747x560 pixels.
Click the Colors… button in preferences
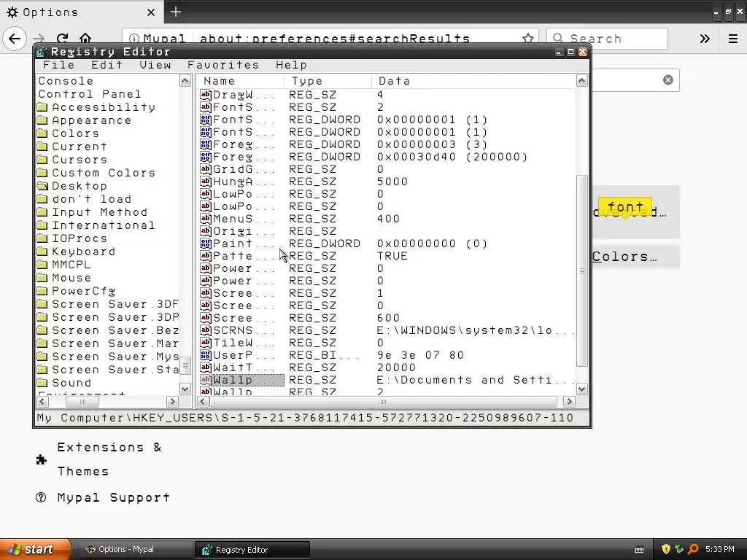pos(635,257)
